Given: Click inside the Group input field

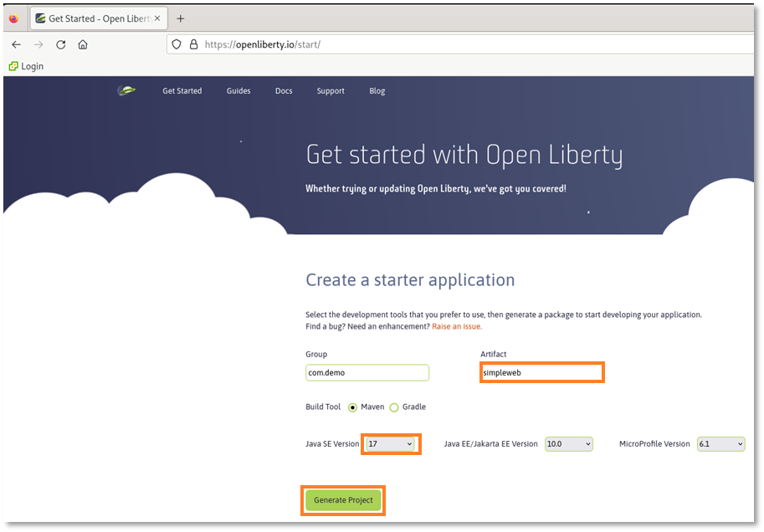Looking at the screenshot, I should coord(367,372).
